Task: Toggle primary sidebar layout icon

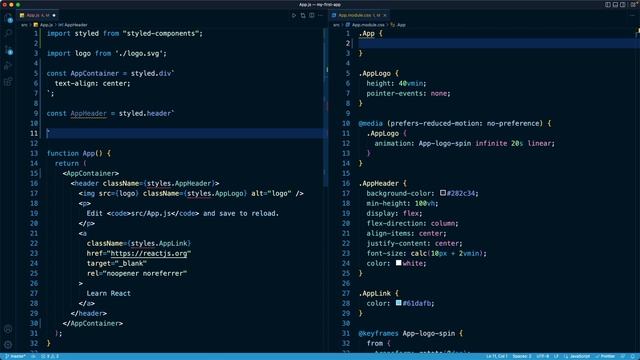Action: pyautogui.click(x=608, y=4)
